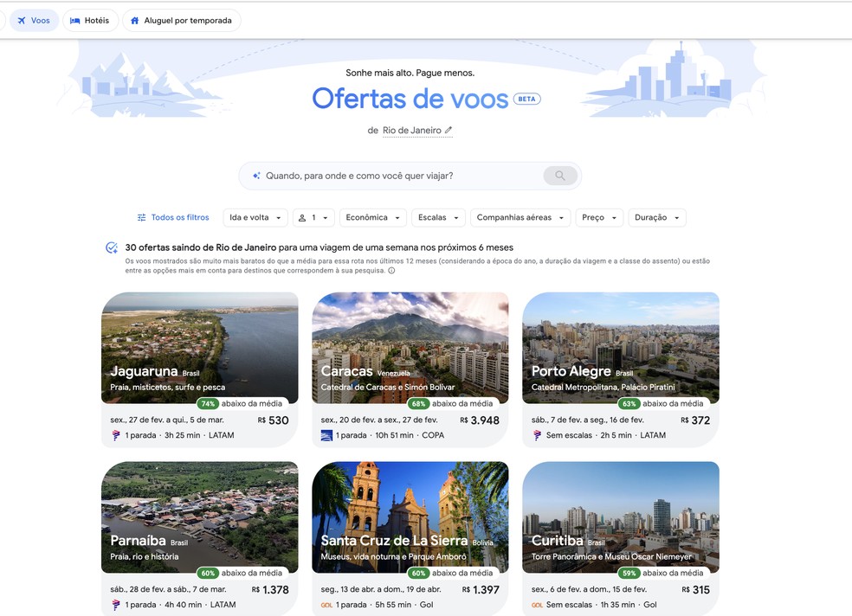Click the filter icon beside Todos os filtros
The height and width of the screenshot is (616, 852).
(140, 217)
